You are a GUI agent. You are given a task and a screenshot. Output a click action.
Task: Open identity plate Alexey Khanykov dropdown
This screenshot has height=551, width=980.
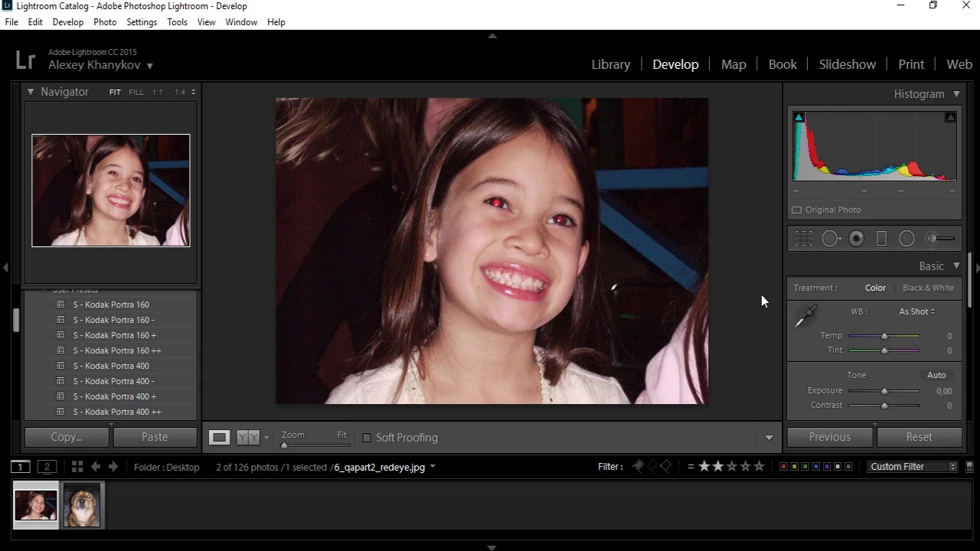(x=150, y=67)
